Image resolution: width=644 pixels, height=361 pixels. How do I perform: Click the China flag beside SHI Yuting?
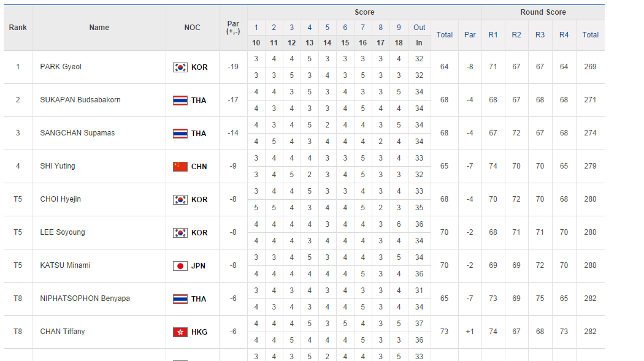(180, 167)
